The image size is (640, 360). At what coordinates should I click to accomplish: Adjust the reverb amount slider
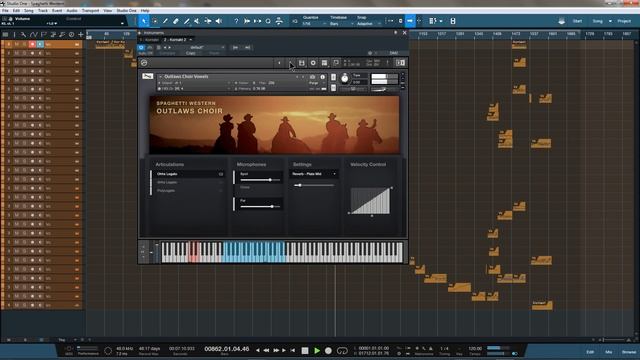[x=314, y=185]
